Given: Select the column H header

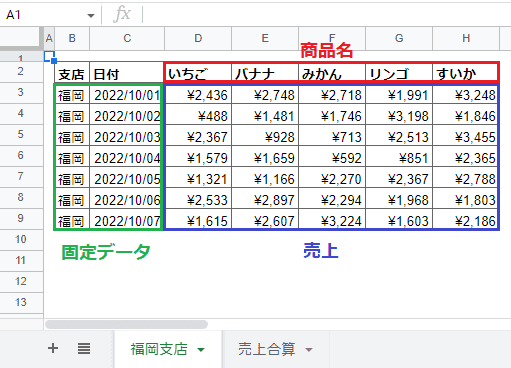Looking at the screenshot, I should click(466, 39).
